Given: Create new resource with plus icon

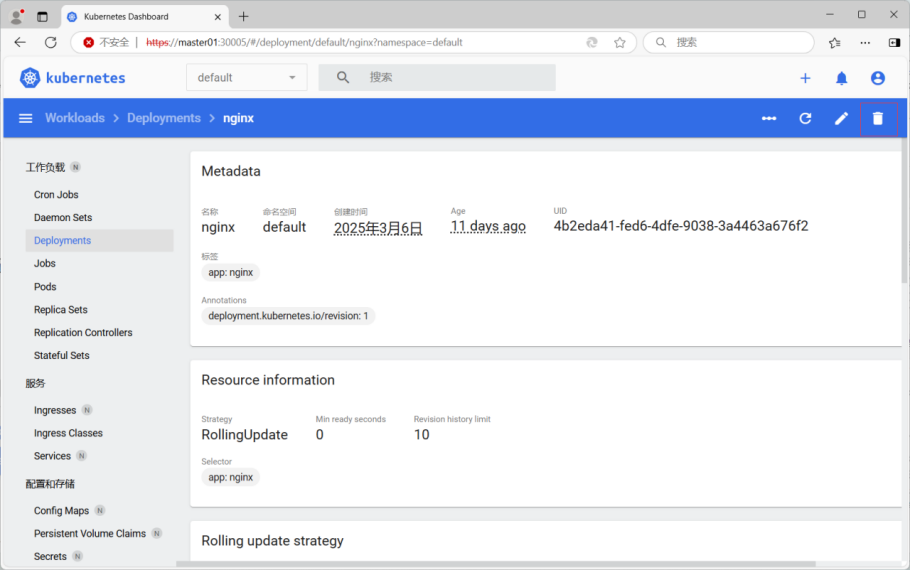Looking at the screenshot, I should click(805, 78).
